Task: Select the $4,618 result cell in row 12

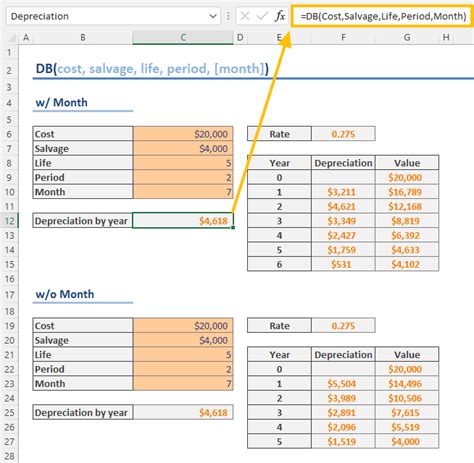Action: (183, 221)
